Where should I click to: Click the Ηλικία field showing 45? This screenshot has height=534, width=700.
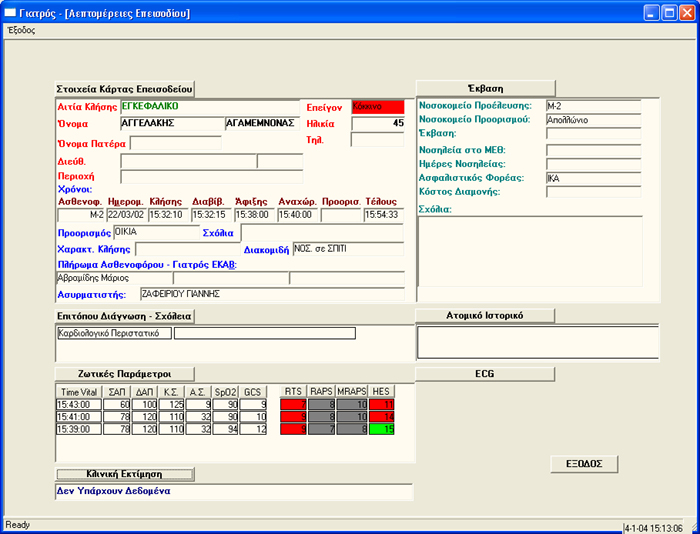[x=378, y=123]
